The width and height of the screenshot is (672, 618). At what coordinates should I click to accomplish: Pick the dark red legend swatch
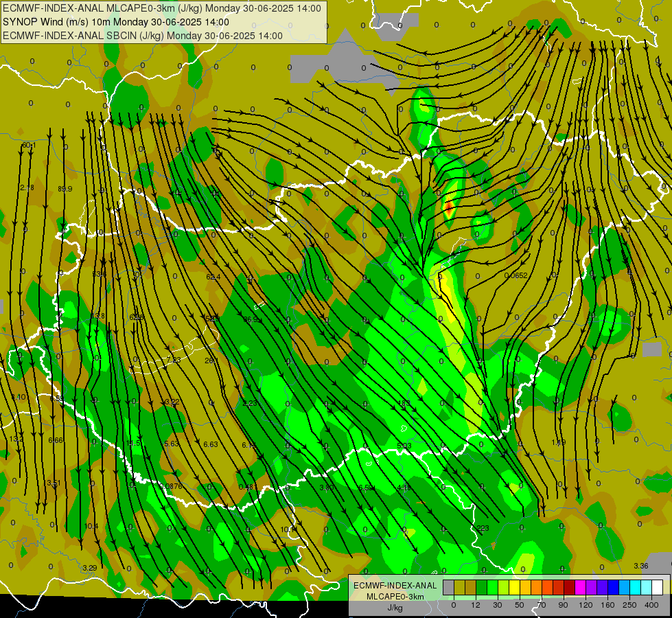tap(569, 588)
